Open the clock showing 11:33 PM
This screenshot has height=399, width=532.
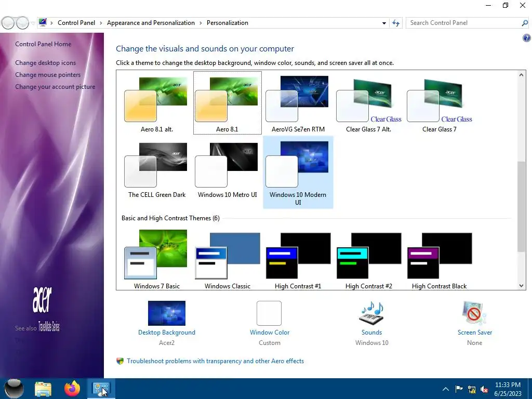coord(508,389)
